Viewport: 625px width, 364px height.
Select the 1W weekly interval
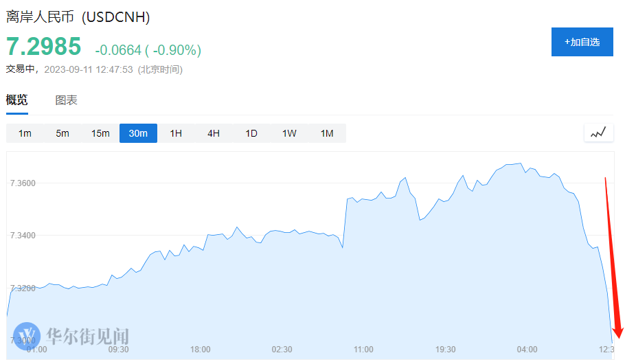tap(289, 133)
